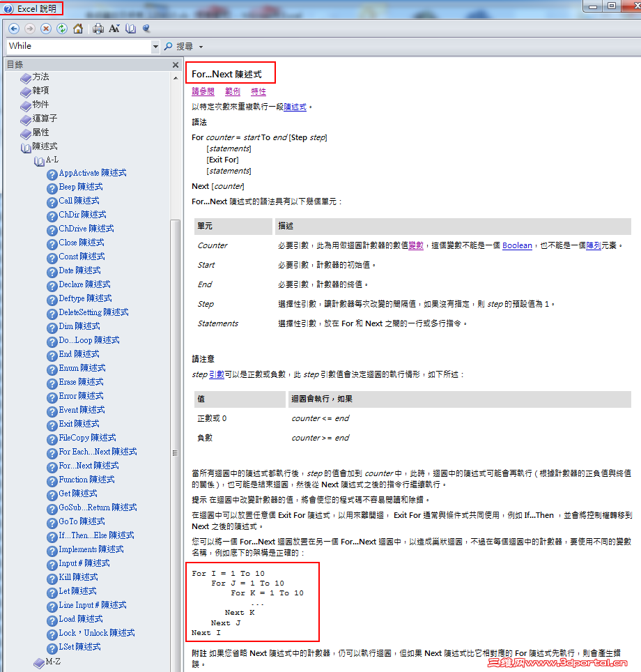Click the Home icon in the toolbar
This screenshot has height=672, width=641.
pos(78,29)
